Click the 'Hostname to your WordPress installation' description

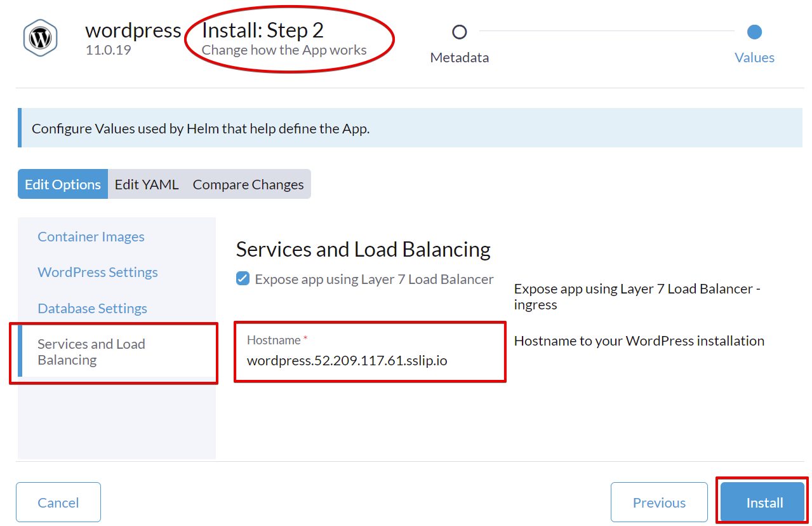(639, 341)
